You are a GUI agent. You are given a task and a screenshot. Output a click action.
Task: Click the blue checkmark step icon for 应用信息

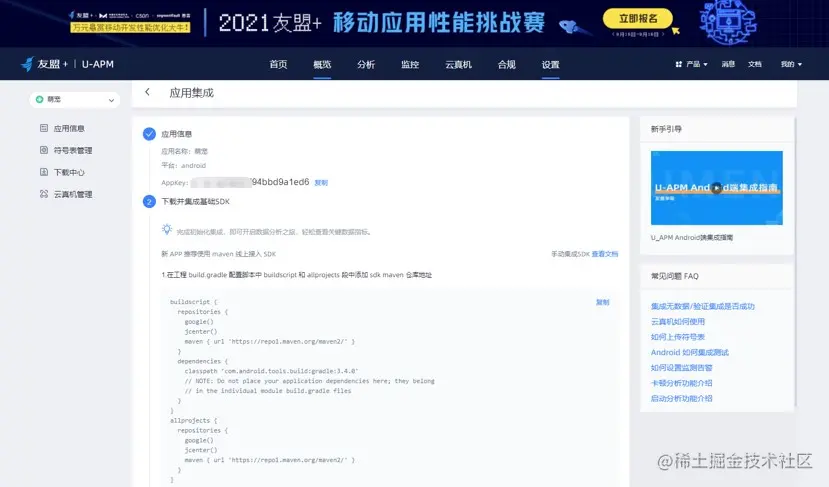pyautogui.click(x=149, y=134)
